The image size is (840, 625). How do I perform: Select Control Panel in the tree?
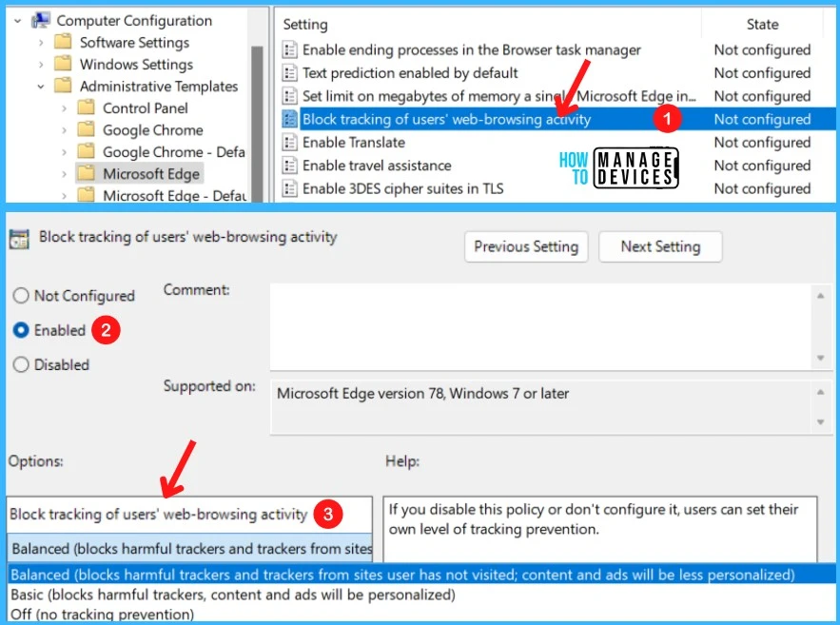pyautogui.click(x=146, y=108)
